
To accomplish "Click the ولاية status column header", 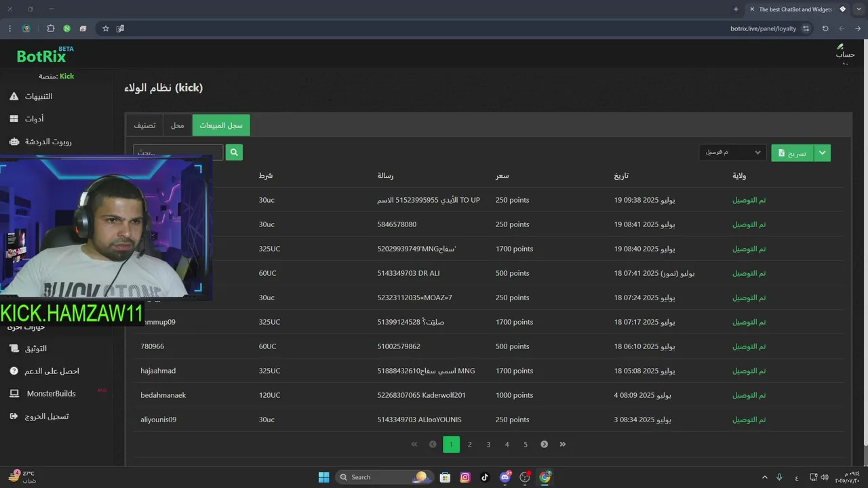I will [x=739, y=176].
